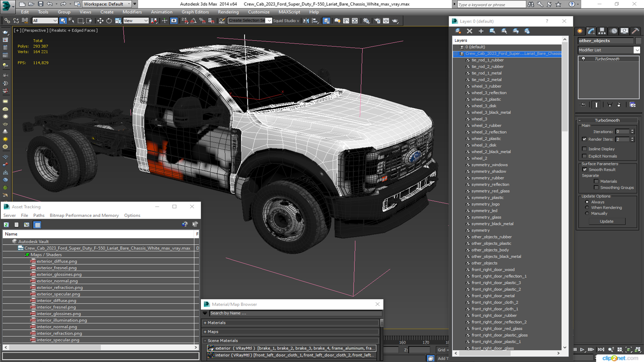This screenshot has height=362, width=644.
Task: Select the Always update option
Action: coord(587,202)
